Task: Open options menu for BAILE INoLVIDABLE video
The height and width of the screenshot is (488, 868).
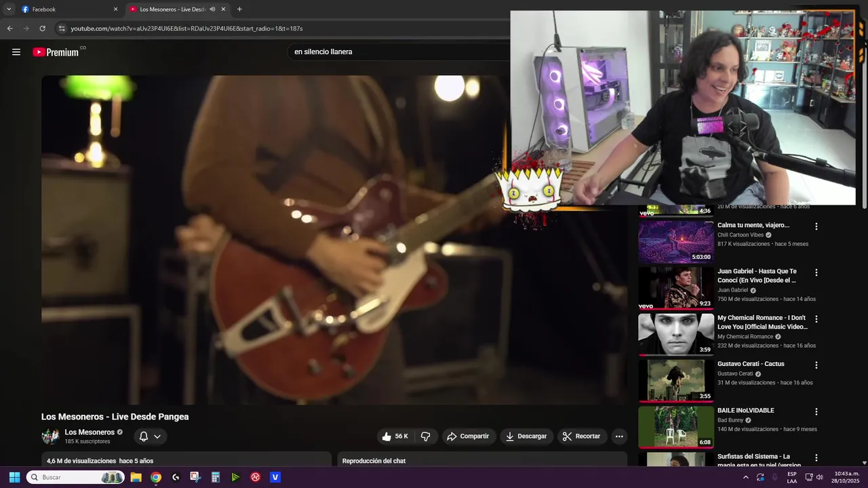Action: point(816,412)
